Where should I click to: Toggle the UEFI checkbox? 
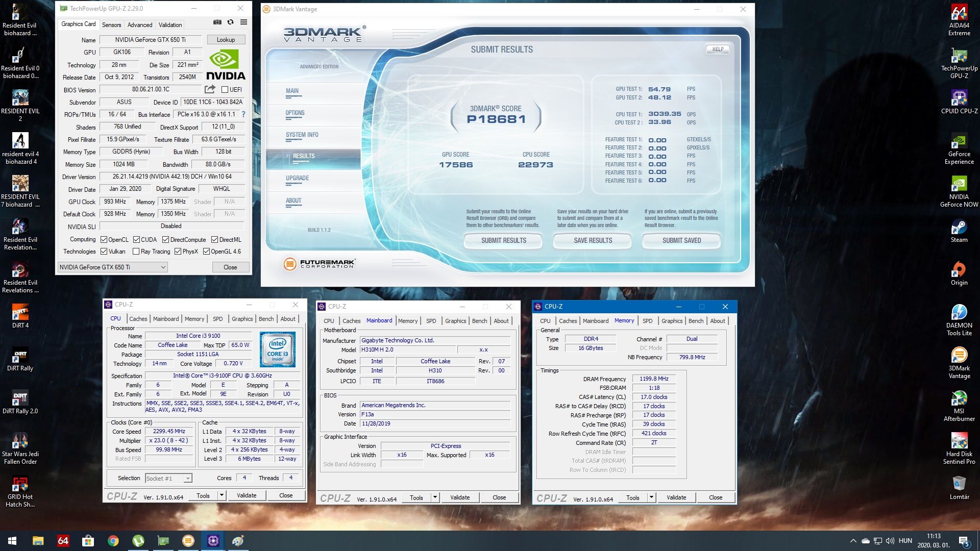[x=225, y=90]
